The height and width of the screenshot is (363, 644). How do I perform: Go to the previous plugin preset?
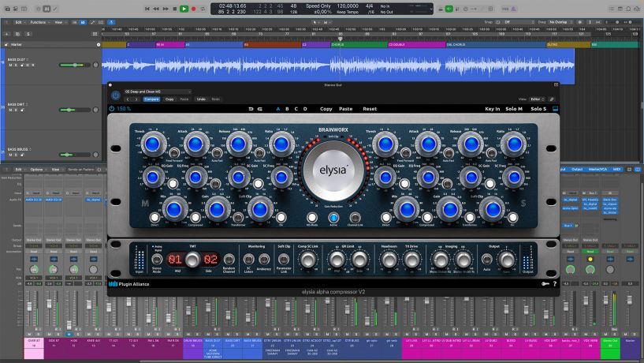pyautogui.click(x=128, y=99)
